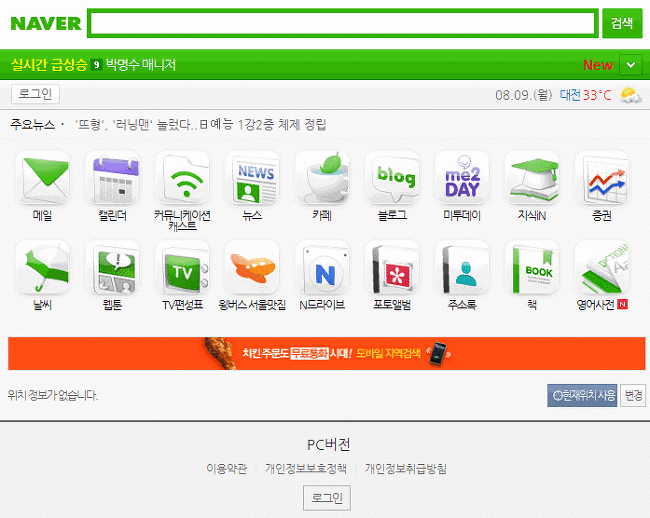Open the 메일 (Mail) icon
The width and height of the screenshot is (650, 518).
tap(42, 179)
